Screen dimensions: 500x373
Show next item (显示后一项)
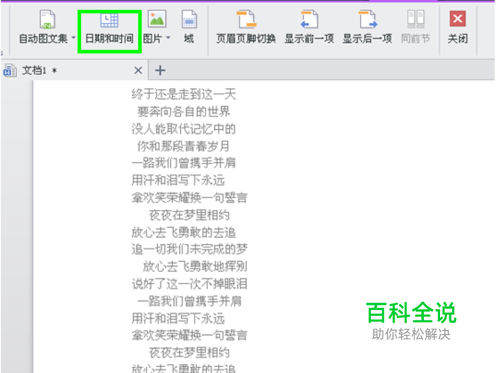tap(367, 28)
